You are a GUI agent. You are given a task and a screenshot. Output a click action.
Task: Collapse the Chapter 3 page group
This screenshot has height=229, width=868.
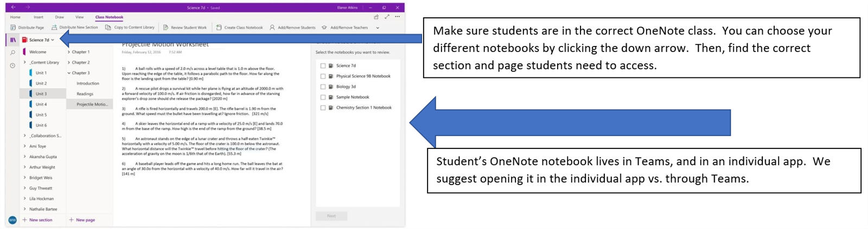pos(69,73)
